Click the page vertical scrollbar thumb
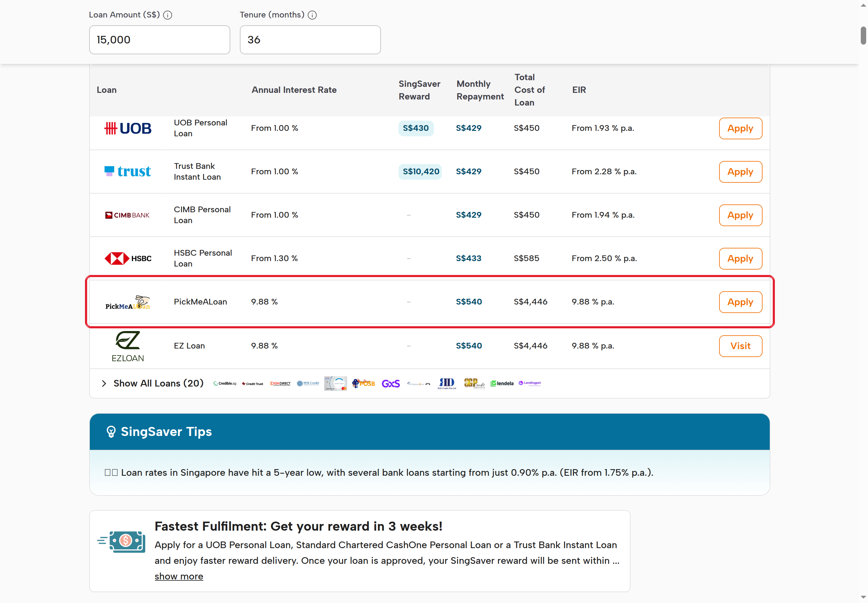The height and width of the screenshot is (603, 868). [x=863, y=36]
